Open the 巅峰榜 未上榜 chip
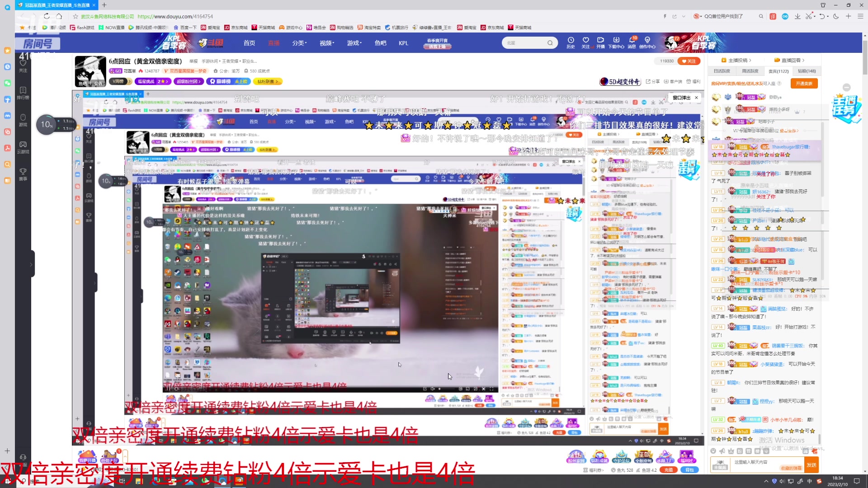This screenshot has width=868, height=488. click(228, 81)
